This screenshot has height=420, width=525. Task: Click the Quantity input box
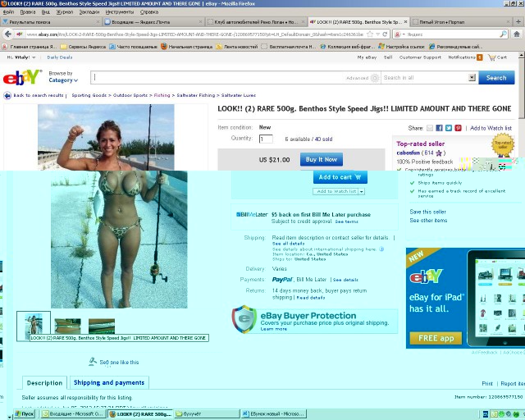tap(266, 139)
